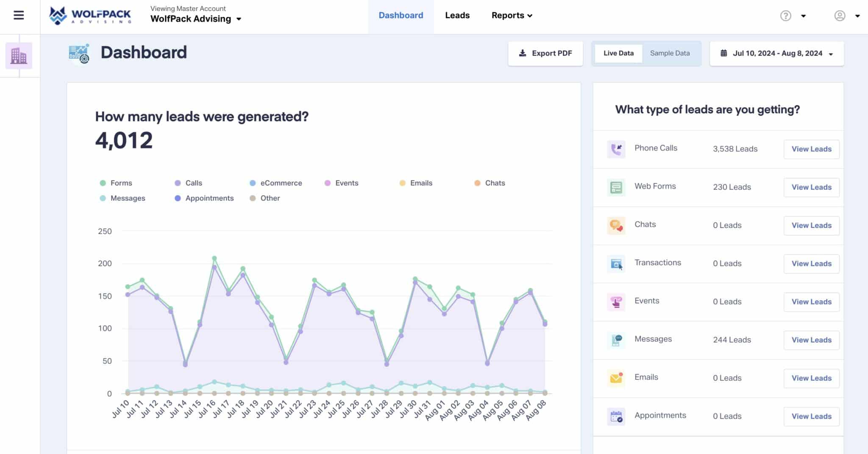View Leads for Messages
This screenshot has height=454, width=868.
(811, 340)
